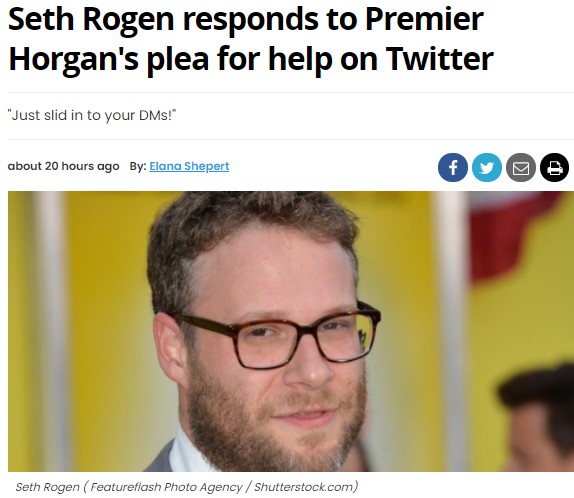Click the word "Twitter" in the headline
Viewport: 574px width, 498px height.
[439, 59]
